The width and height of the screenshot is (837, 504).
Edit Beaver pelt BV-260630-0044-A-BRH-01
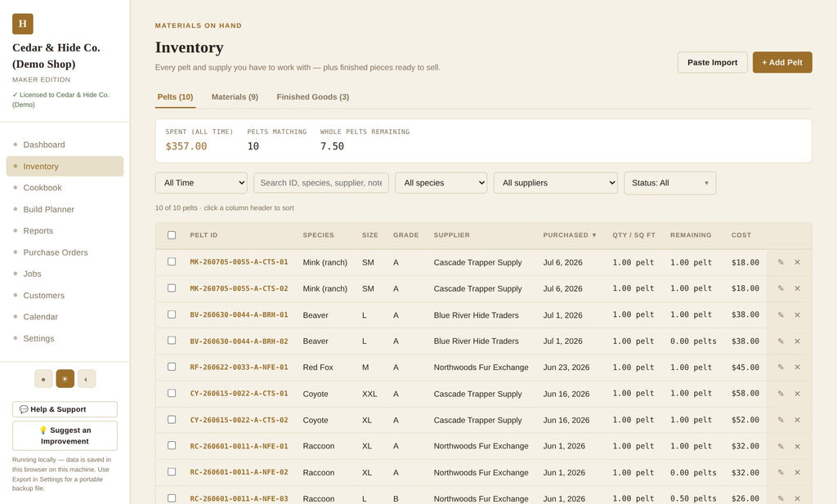(781, 314)
